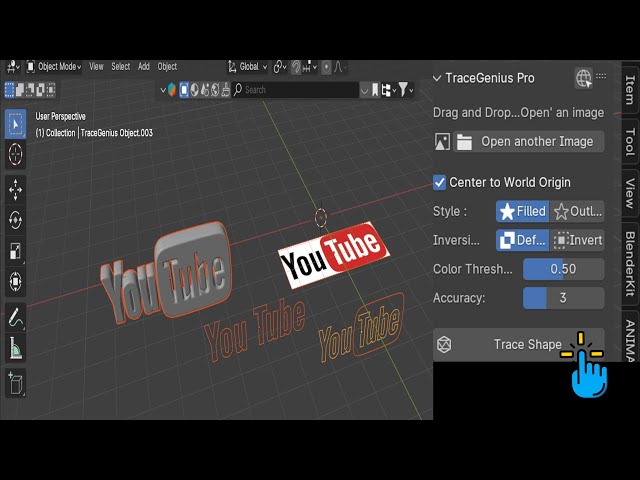Select the scene asset type icon

pyautogui.click(x=205, y=90)
